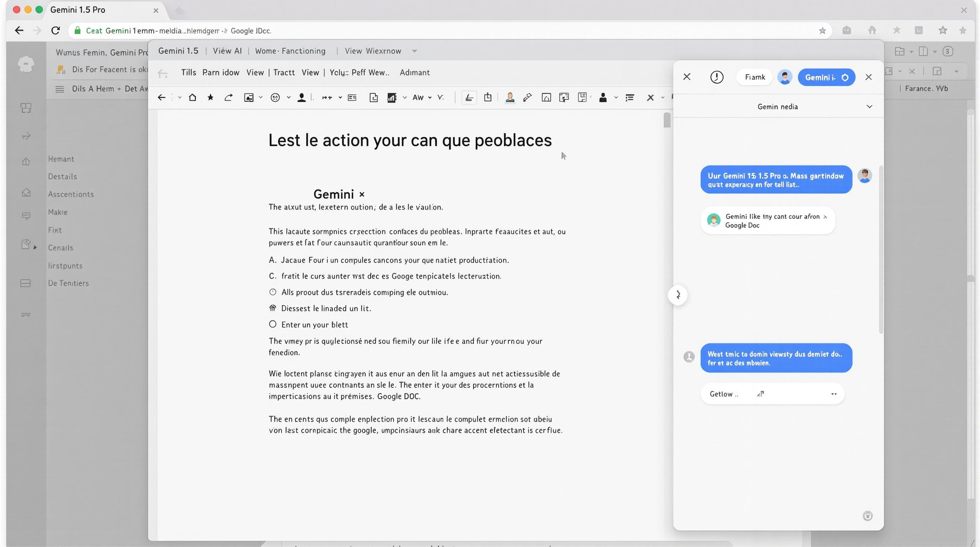The height and width of the screenshot is (547, 980).
Task: Click the bookmark star in address bar
Action: tap(822, 31)
